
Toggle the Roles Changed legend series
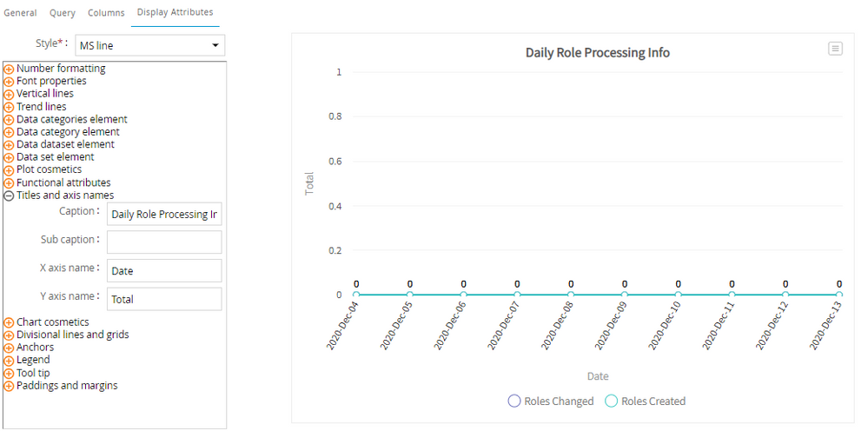(551, 401)
